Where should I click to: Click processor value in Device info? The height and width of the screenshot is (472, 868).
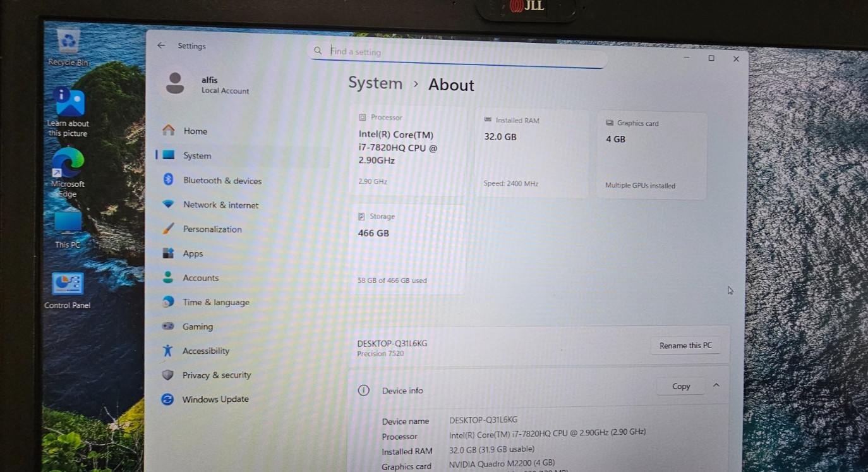[547, 433]
